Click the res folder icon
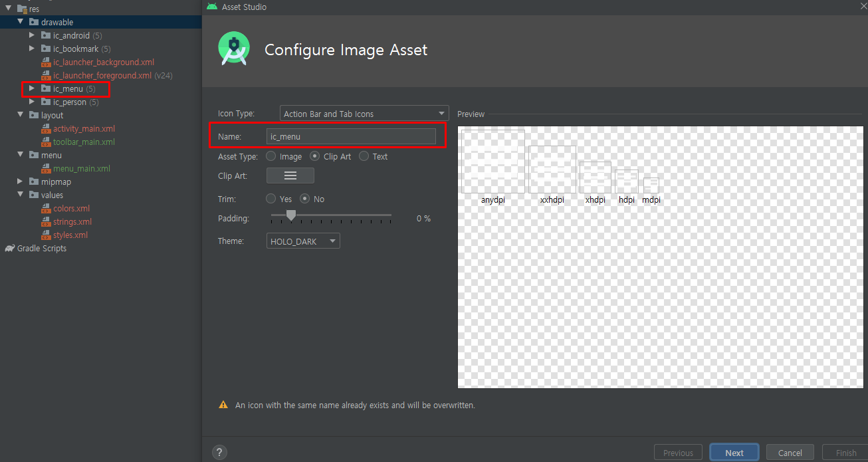This screenshot has width=868, height=462. point(22,9)
